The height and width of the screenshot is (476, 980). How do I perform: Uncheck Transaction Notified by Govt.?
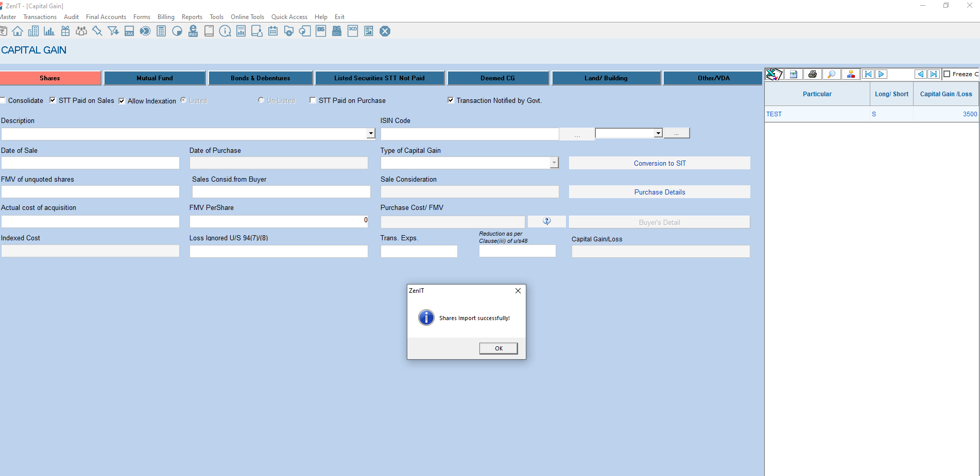(x=451, y=100)
